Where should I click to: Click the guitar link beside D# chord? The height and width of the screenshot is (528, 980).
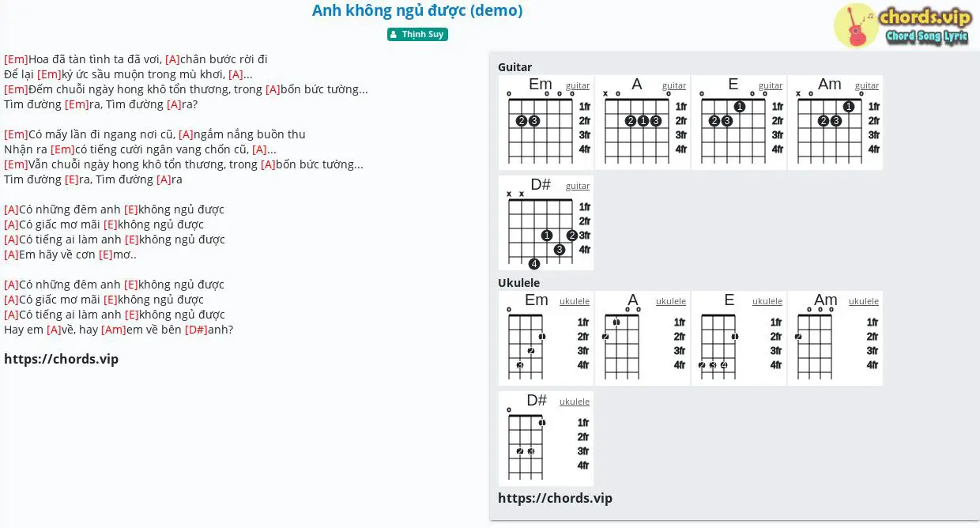tap(578, 186)
